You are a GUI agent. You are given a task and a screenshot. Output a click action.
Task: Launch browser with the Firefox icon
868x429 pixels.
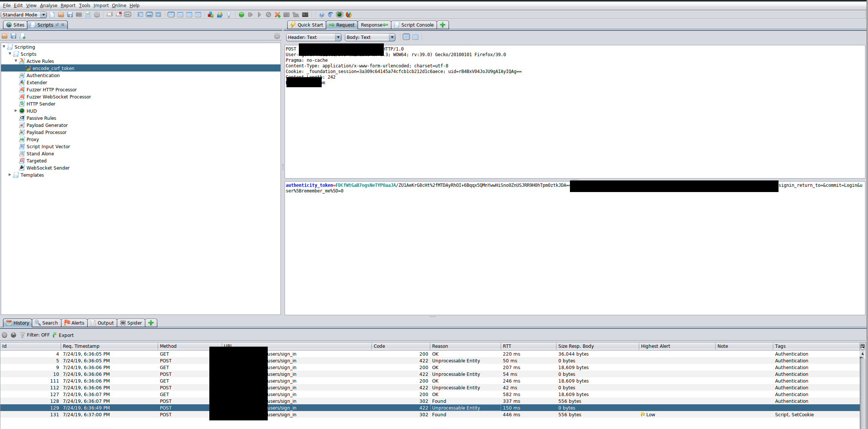coord(349,15)
